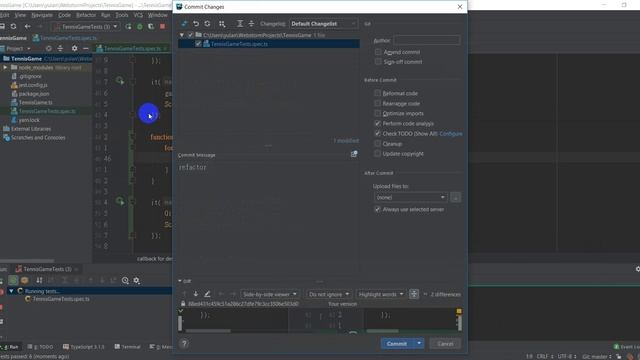Open Side-by-side viewer dropdown
Screen dimensions: 640x360
pyautogui.click(x=269, y=294)
